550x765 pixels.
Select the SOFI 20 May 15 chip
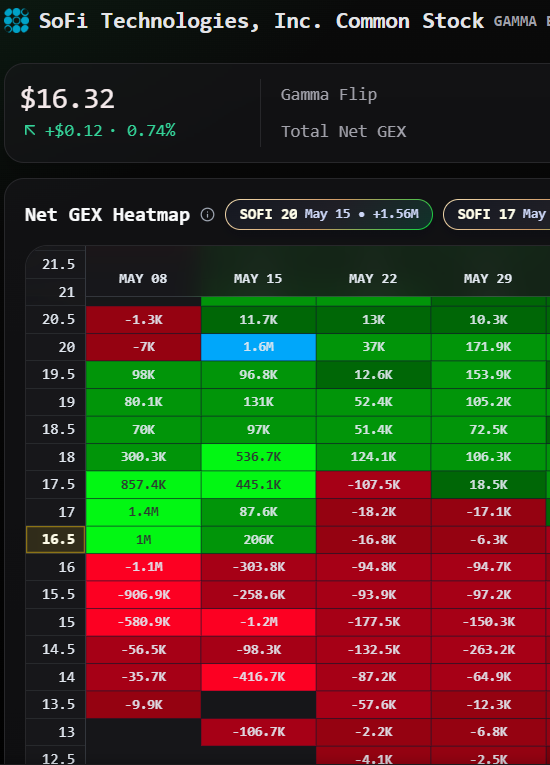pos(329,214)
